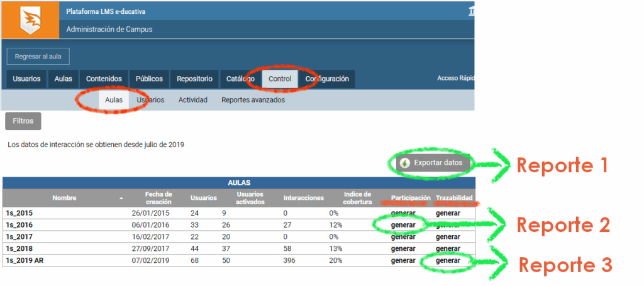Switch to the Actividad sub-tab
The image size is (644, 286).
192,100
